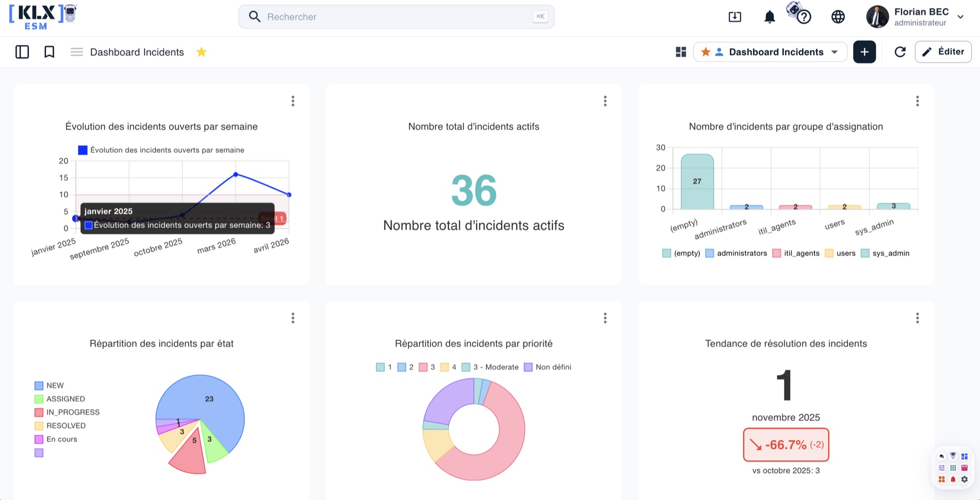Open the settings gear in floating launcher
This screenshot has width=980, height=500.
[964, 479]
